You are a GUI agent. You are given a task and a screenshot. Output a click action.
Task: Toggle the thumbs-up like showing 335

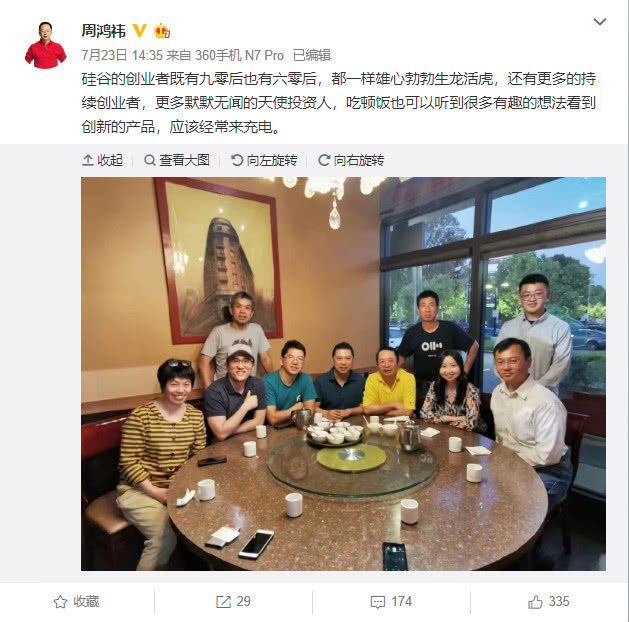(x=548, y=602)
